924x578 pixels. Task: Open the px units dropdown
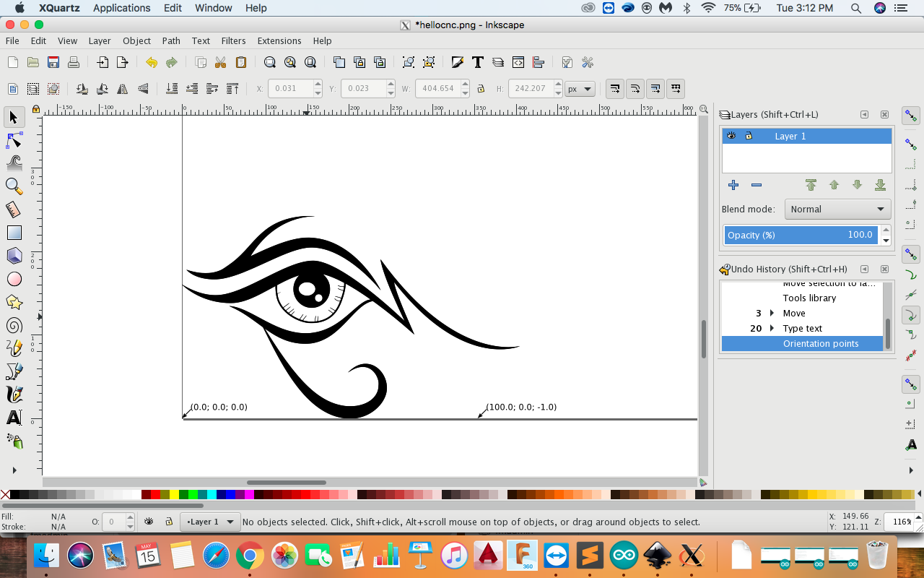pyautogui.click(x=580, y=89)
